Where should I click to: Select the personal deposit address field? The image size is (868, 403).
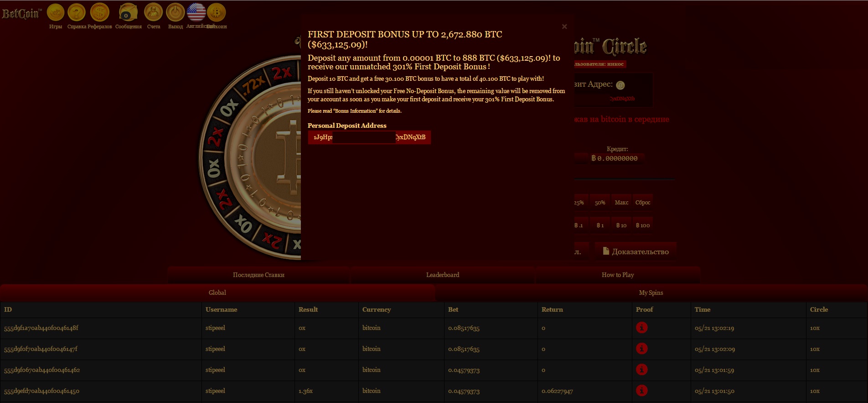369,137
